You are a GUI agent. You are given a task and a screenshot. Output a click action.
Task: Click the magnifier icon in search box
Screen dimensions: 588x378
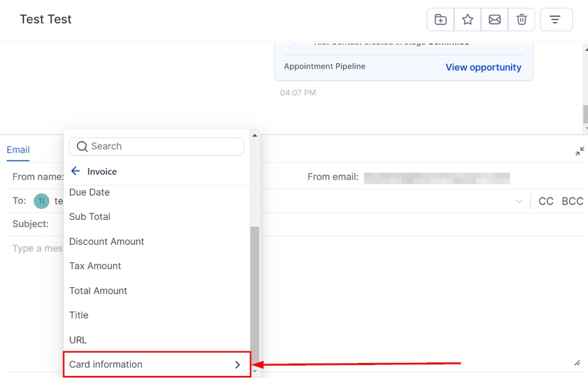pyautogui.click(x=82, y=147)
